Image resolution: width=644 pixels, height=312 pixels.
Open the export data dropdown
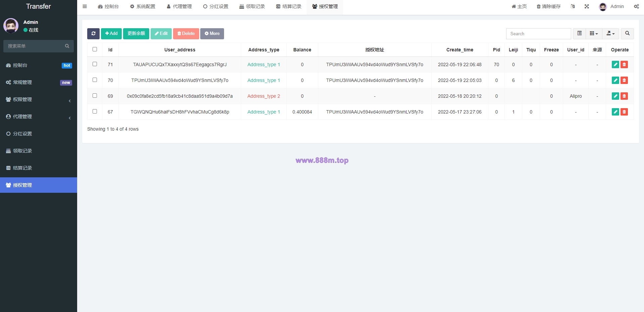pyautogui.click(x=610, y=34)
